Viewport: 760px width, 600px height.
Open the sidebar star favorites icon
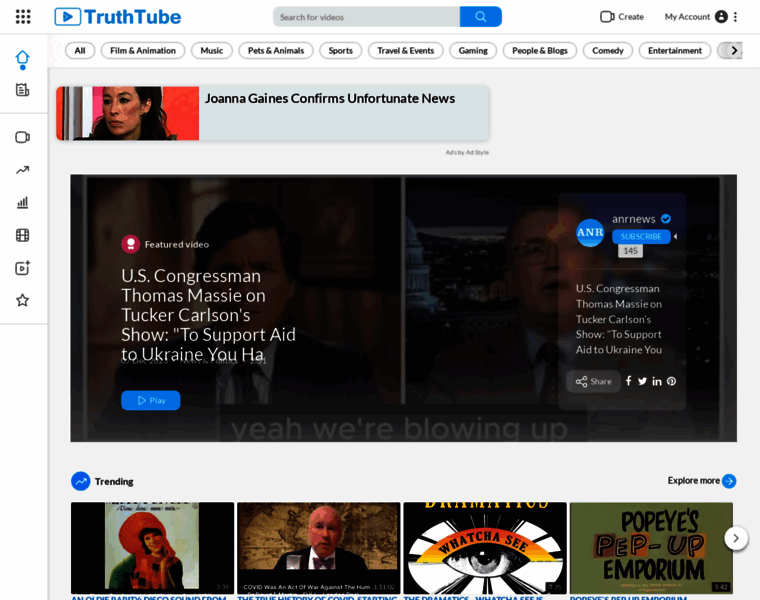tap(22, 300)
